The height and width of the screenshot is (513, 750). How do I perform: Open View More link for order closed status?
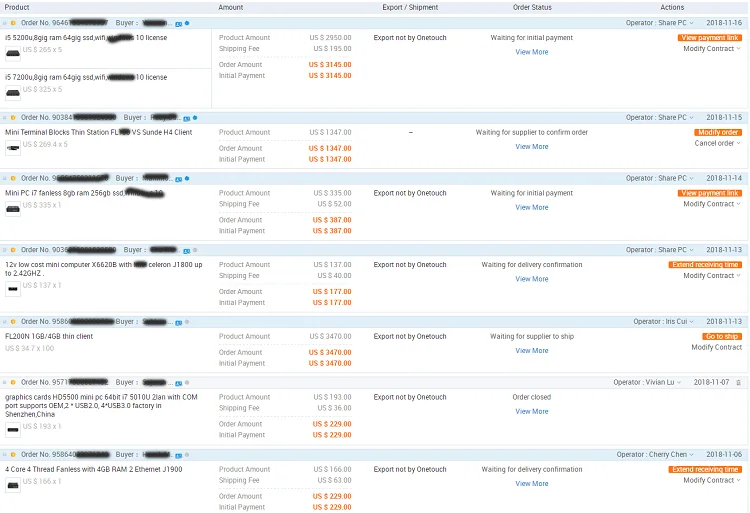531,412
